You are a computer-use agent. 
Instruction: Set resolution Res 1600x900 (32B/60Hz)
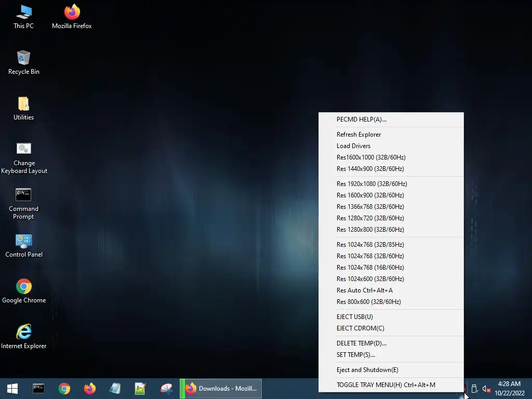[x=391, y=195]
